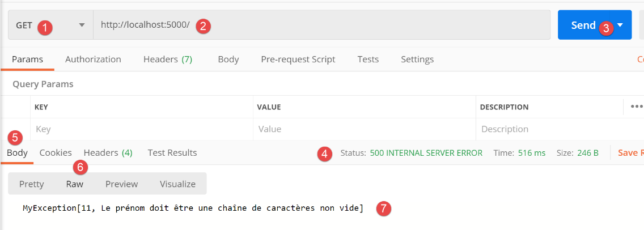This screenshot has width=644, height=230.
Task: Select the request Body tab
Action: click(228, 59)
